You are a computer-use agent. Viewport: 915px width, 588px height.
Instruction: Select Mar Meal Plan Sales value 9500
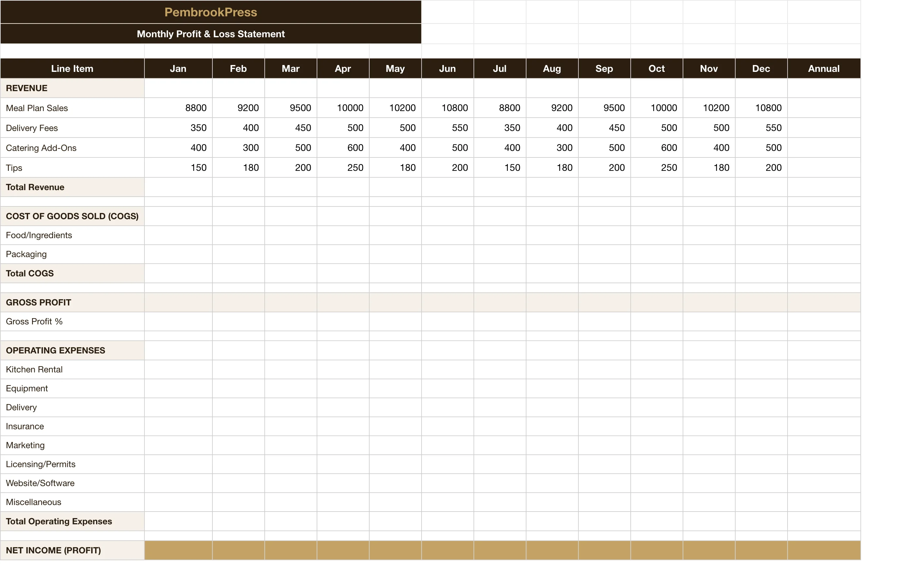coord(291,108)
